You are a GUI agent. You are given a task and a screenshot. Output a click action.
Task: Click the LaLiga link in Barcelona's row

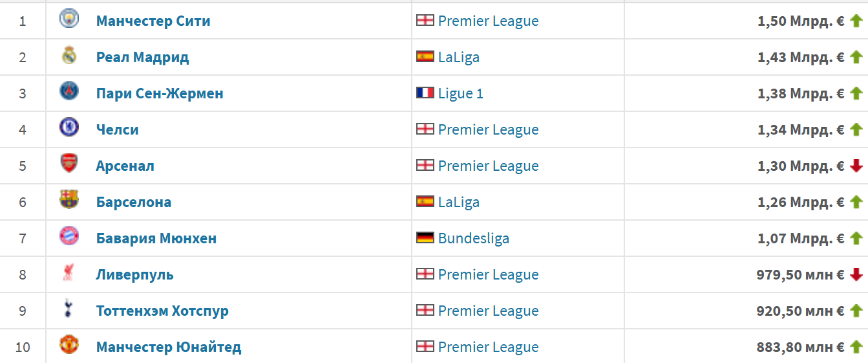click(459, 202)
